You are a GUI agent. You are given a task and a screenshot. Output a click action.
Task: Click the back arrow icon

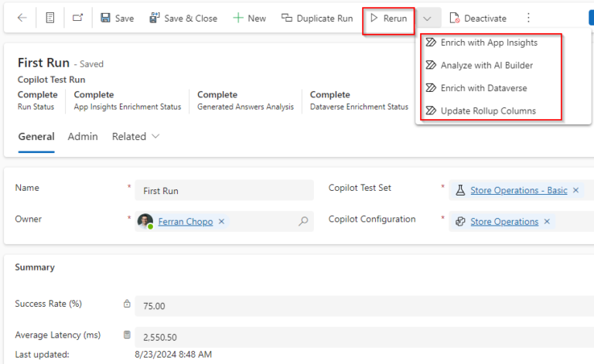click(x=22, y=18)
